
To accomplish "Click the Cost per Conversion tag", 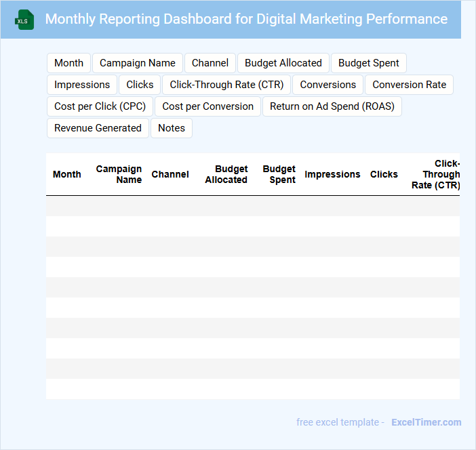I will pos(207,106).
